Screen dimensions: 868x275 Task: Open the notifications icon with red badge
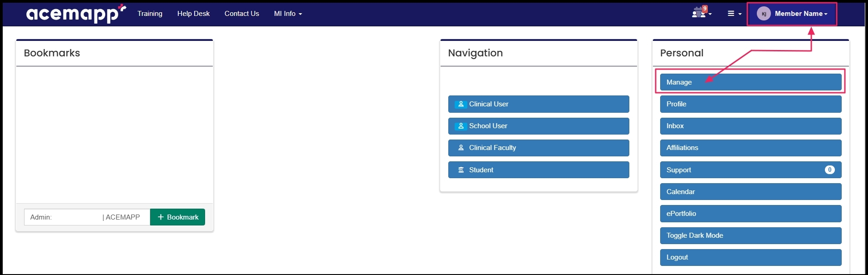[x=701, y=12]
